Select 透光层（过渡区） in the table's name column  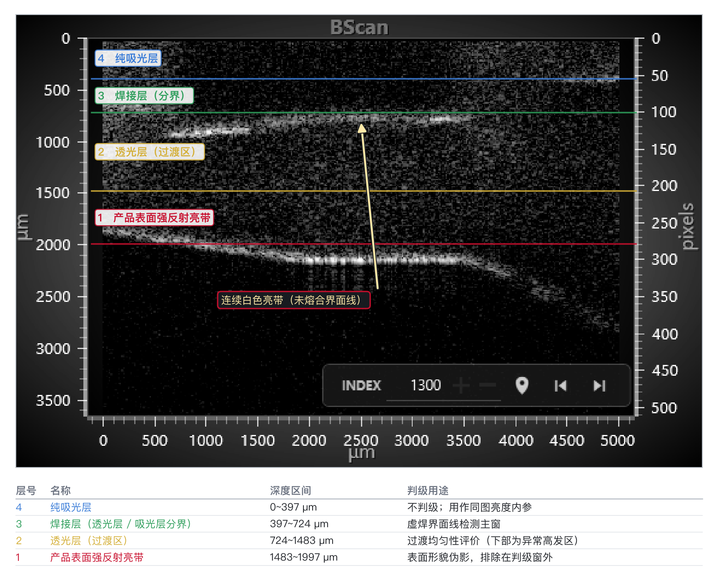click(89, 540)
